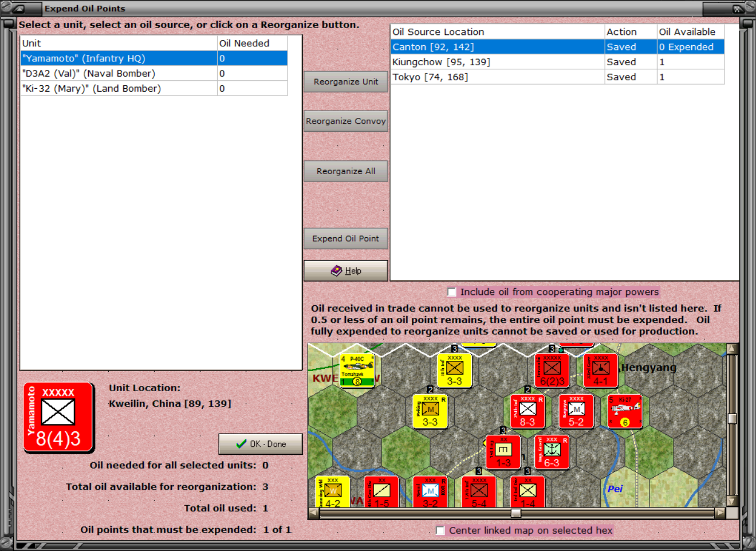The height and width of the screenshot is (551, 756).
Task: Click the red 6(2)3 HQ counter on map
Action: (x=552, y=370)
